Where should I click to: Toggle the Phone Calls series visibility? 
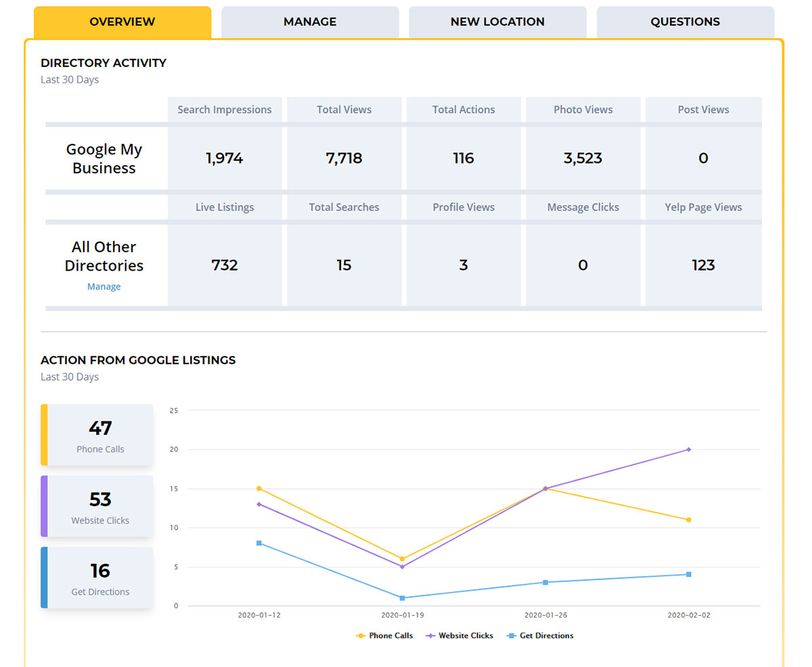pyautogui.click(x=384, y=635)
